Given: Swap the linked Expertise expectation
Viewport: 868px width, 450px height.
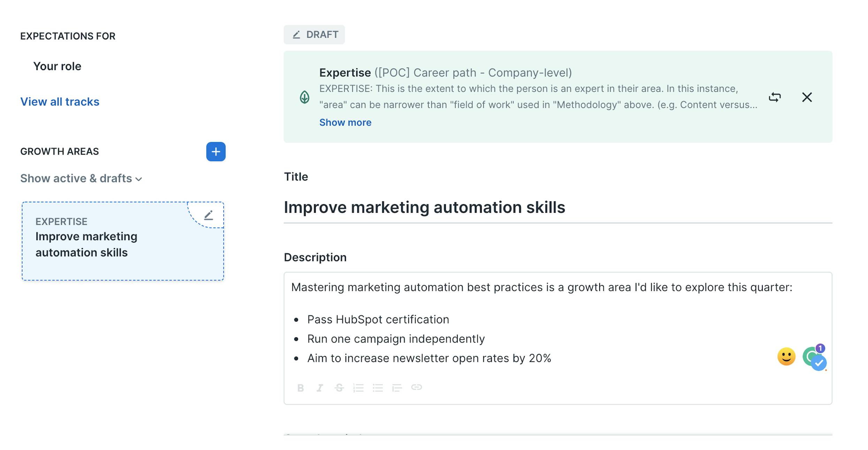Looking at the screenshot, I should 775,97.
